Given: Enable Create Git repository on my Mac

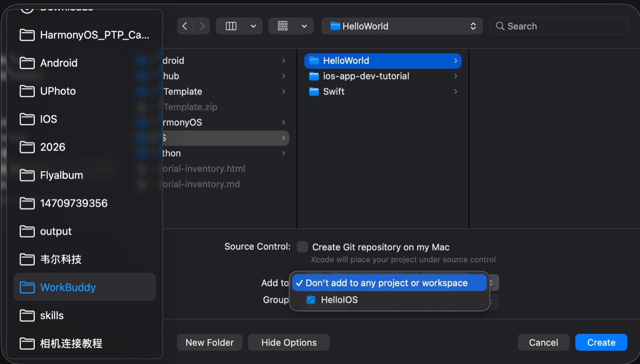Looking at the screenshot, I should [x=302, y=247].
